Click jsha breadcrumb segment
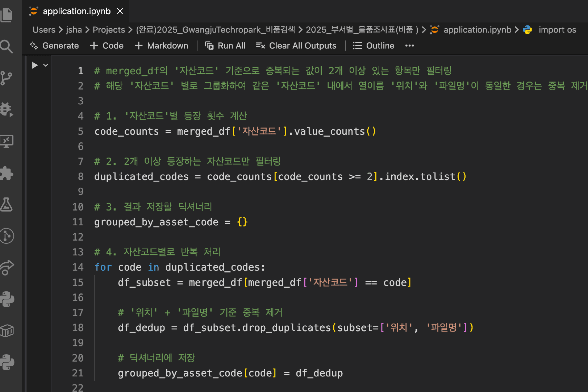 (x=74, y=30)
